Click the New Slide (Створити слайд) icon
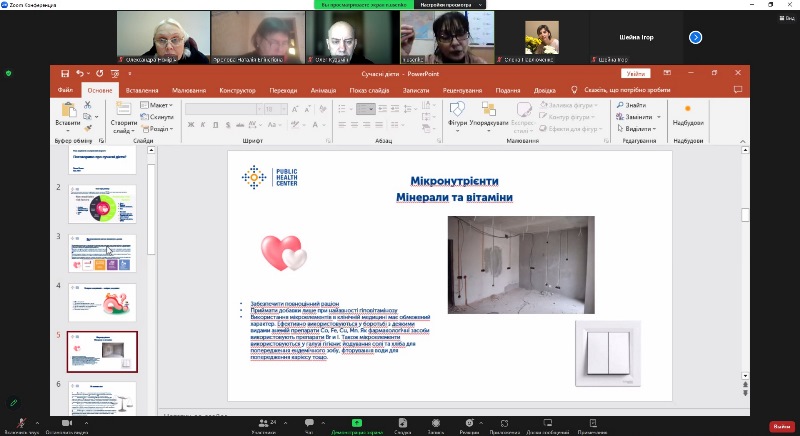800x436 pixels. click(x=124, y=111)
